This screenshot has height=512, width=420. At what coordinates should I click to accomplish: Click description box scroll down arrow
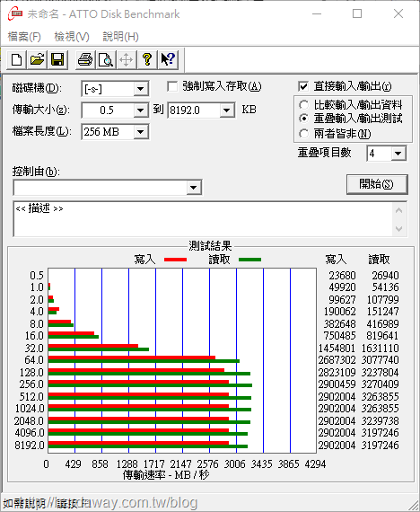(x=398, y=228)
